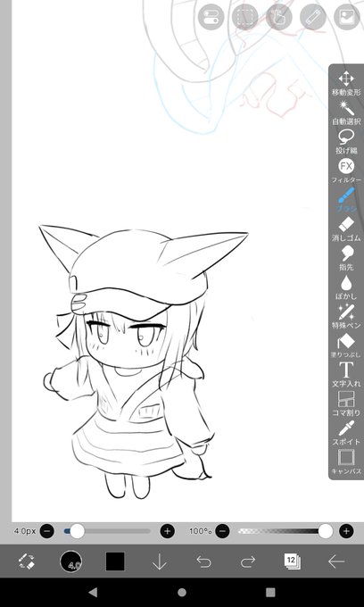Switch between brush and eraser icon
This screenshot has height=607, width=364.
[x=27, y=561]
